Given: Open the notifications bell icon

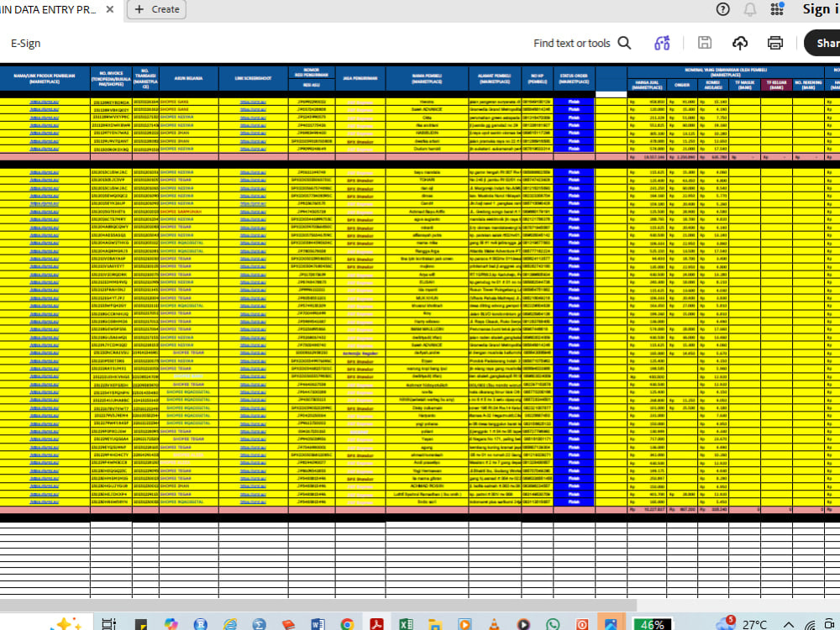Looking at the screenshot, I should pos(750,9).
